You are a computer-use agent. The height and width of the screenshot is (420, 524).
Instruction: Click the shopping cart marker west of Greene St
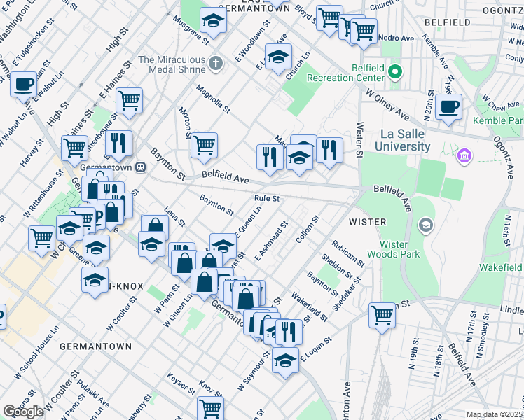click(42, 240)
